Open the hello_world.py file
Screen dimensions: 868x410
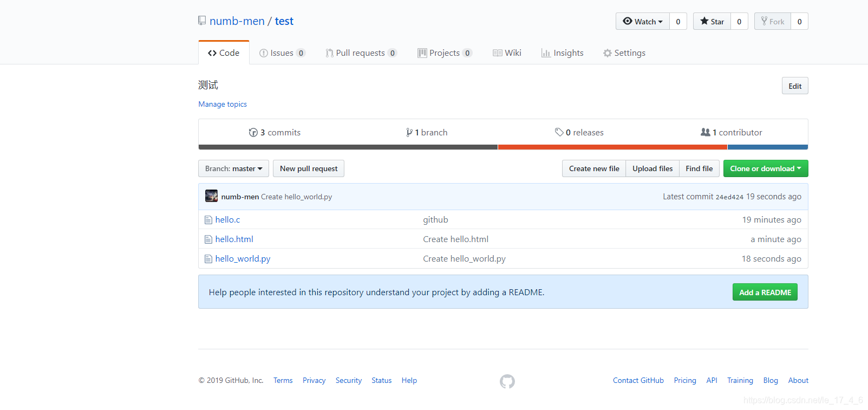click(x=243, y=259)
